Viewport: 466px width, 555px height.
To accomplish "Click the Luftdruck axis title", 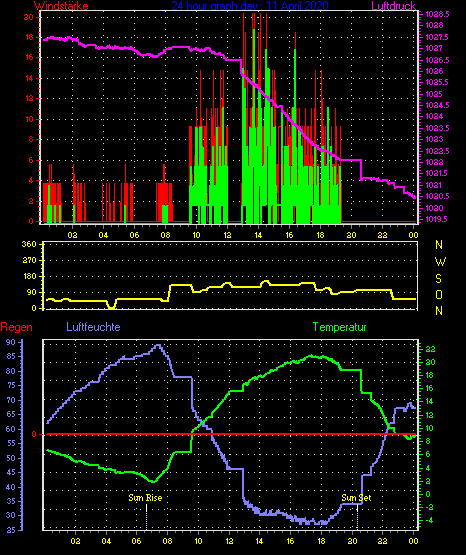I will point(393,6).
